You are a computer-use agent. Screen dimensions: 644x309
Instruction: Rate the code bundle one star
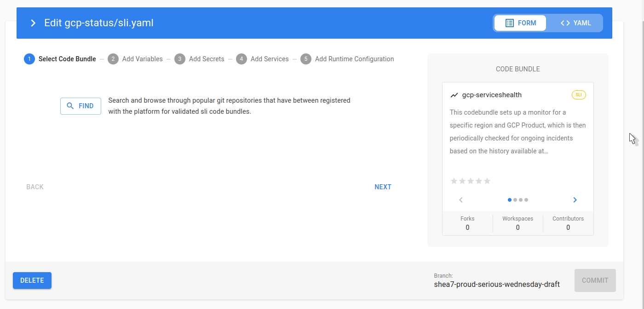point(454,181)
